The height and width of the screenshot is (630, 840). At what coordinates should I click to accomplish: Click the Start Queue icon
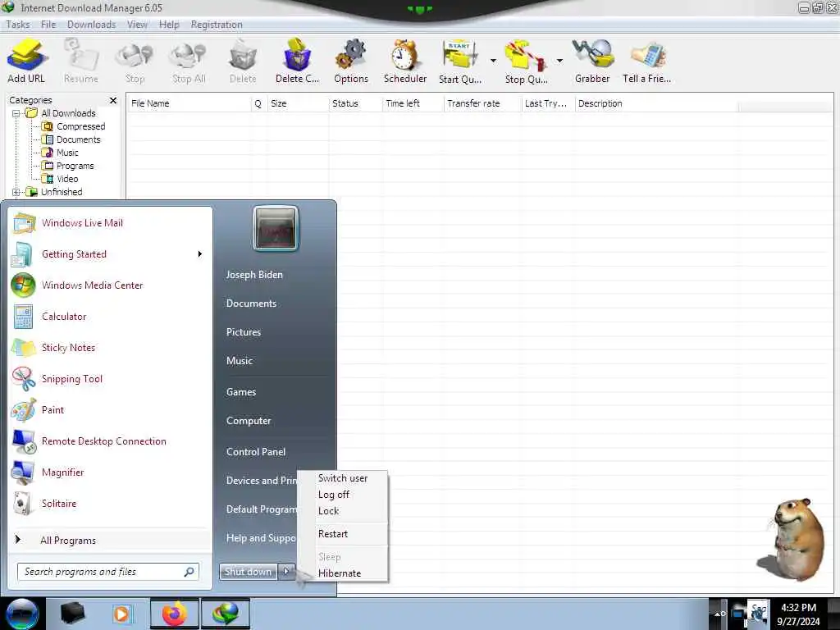(460, 61)
